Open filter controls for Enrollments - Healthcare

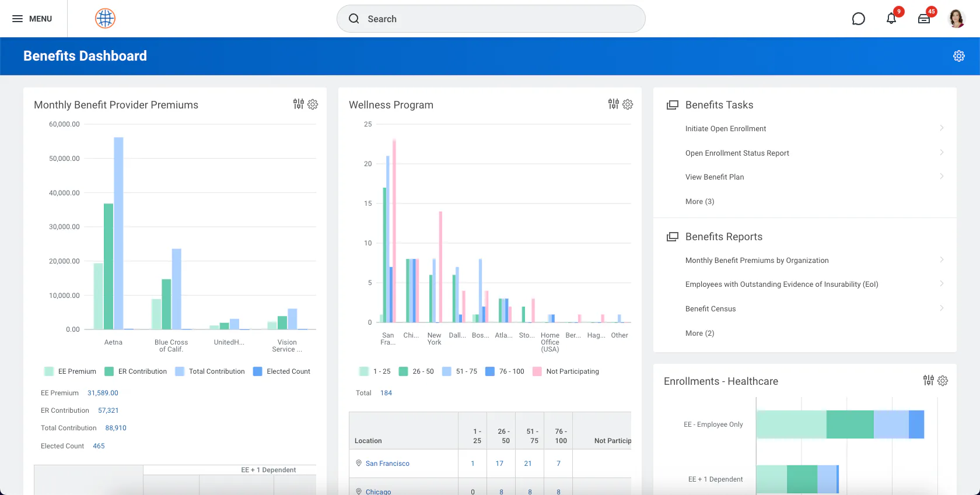point(929,380)
